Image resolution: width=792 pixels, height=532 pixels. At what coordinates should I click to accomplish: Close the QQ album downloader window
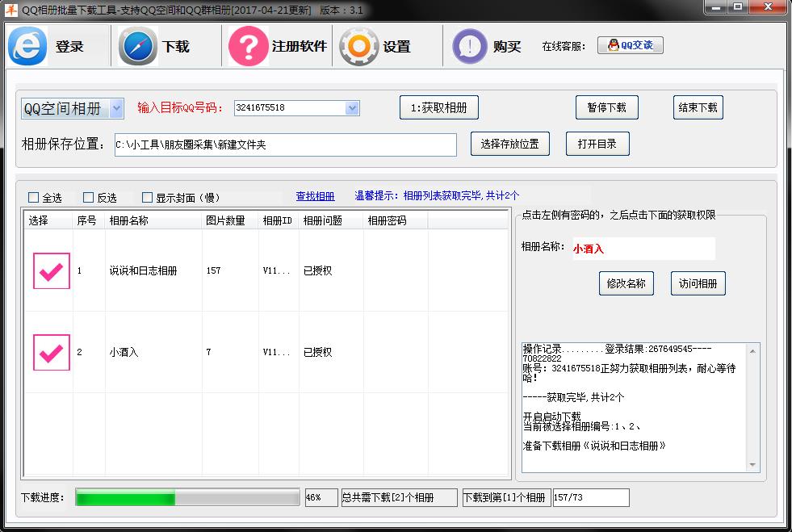tap(769, 7)
